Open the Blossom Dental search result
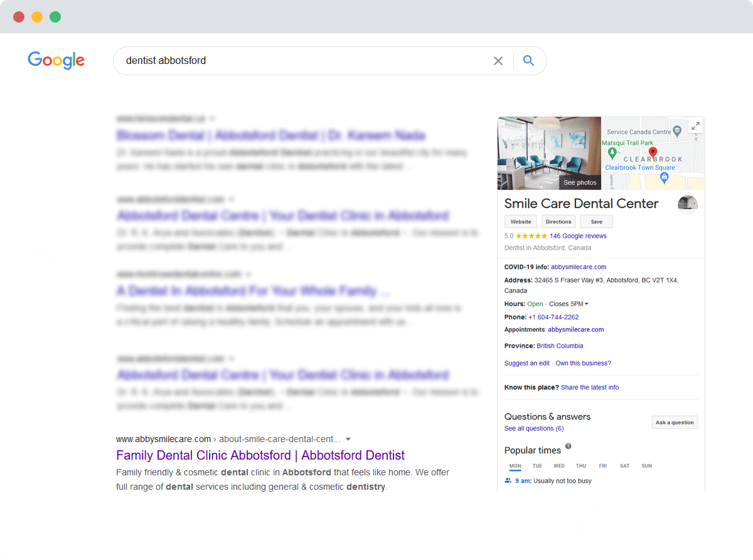The height and width of the screenshot is (560, 753). click(271, 135)
